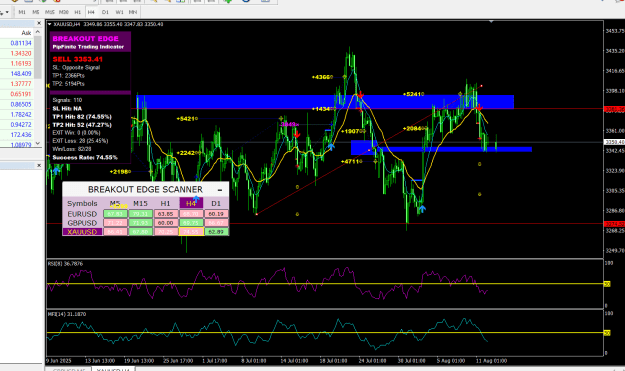Click the D1 column header in scanner
Viewport: 625px width, 371px height.
click(x=216, y=203)
